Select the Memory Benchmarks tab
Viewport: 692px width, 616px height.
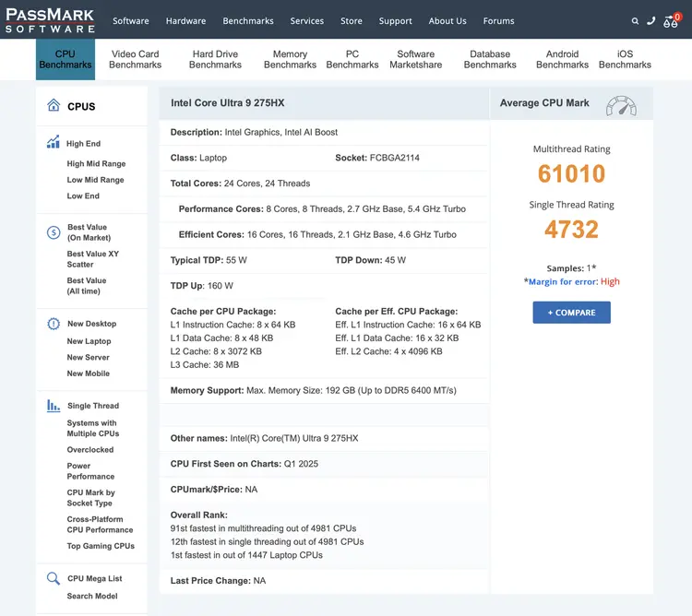tap(290, 59)
